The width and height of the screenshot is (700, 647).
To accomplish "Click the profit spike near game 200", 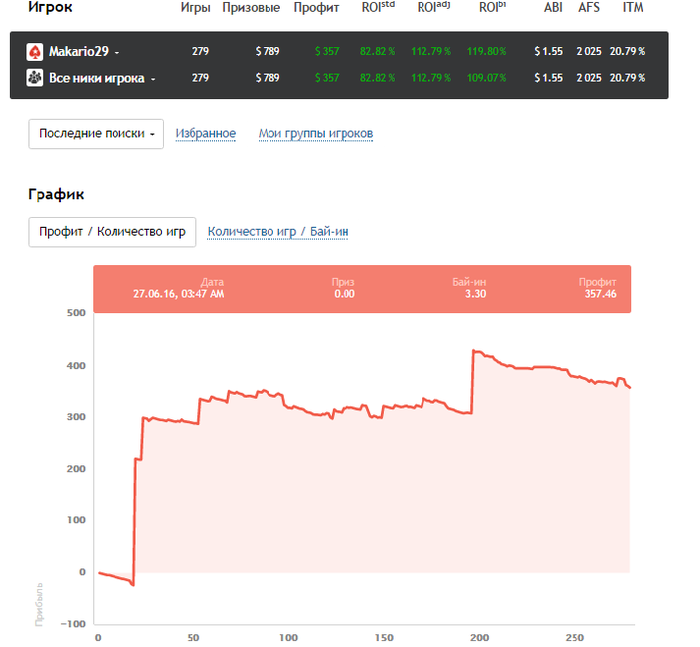I will pos(474,352).
